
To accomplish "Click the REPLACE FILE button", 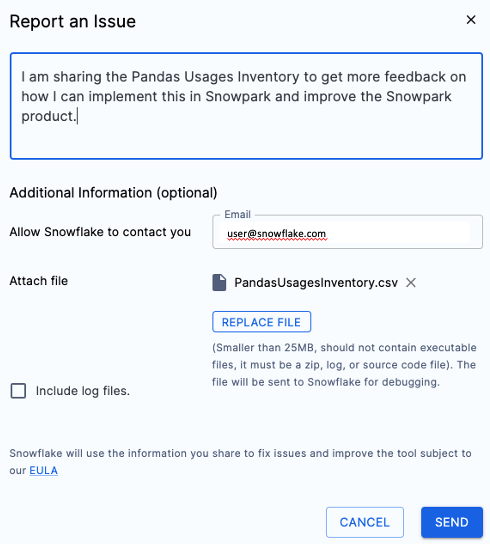I will (262, 322).
